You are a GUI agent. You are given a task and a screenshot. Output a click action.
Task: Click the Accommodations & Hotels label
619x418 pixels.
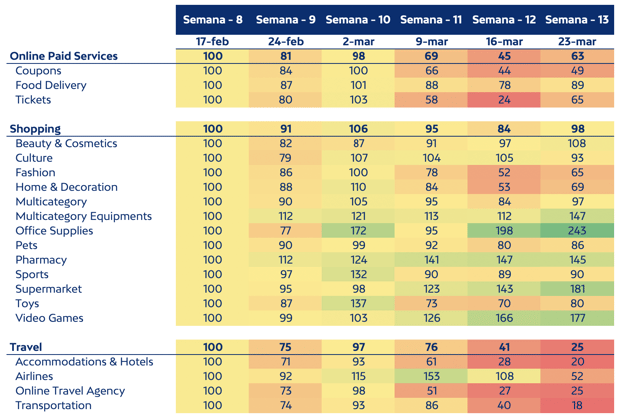(84, 362)
